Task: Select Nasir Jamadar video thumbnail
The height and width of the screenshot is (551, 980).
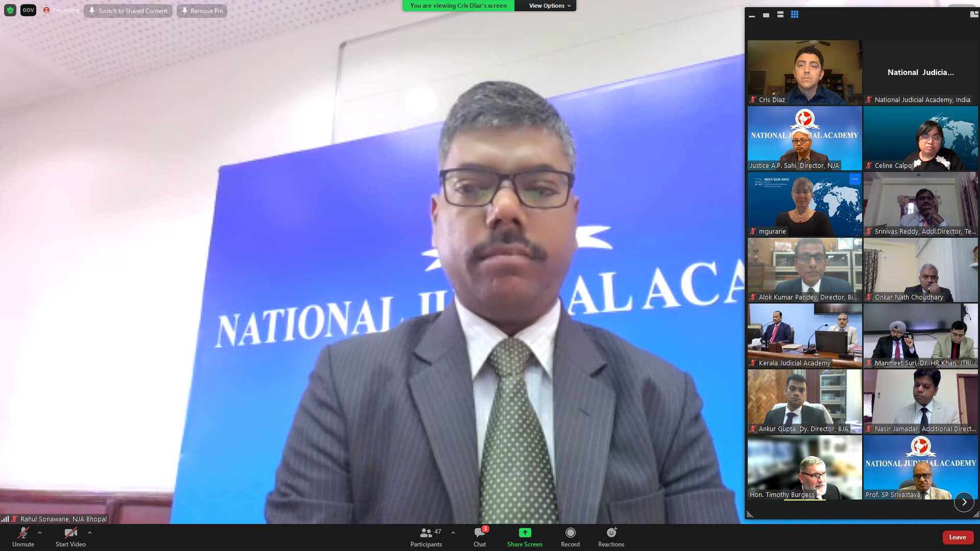Action: point(921,402)
